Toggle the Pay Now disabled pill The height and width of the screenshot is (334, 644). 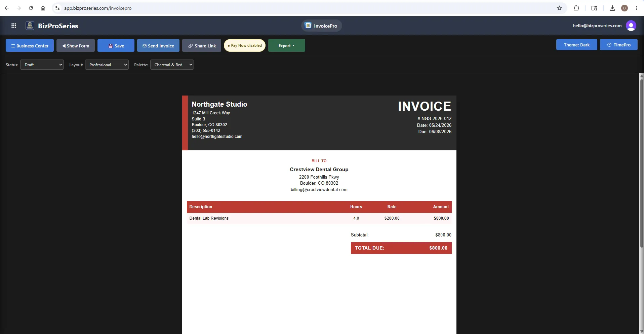tap(245, 45)
